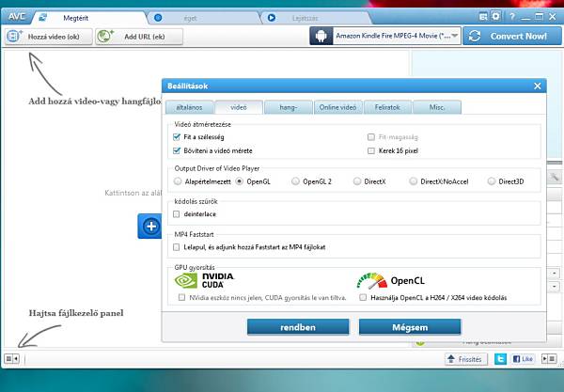Viewport: 564px width, 392px height.
Task: Toggle the right side panel icon at bottom right
Action: (549, 358)
